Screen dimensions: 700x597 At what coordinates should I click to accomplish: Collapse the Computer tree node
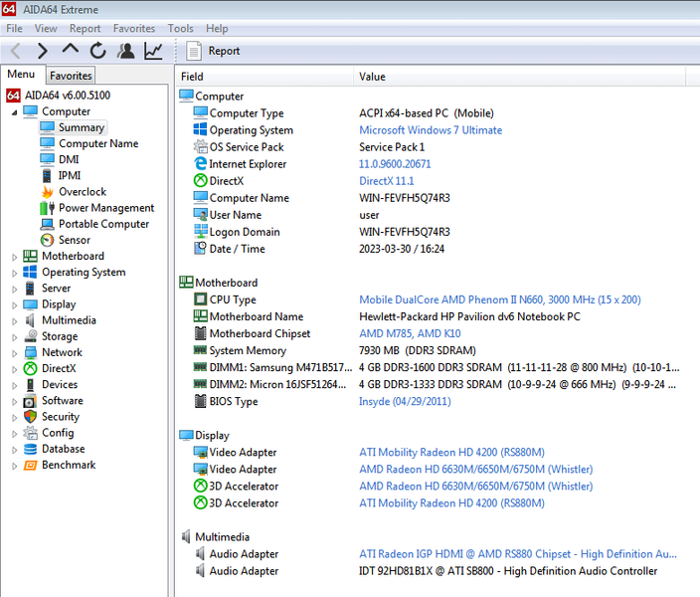pos(14,112)
